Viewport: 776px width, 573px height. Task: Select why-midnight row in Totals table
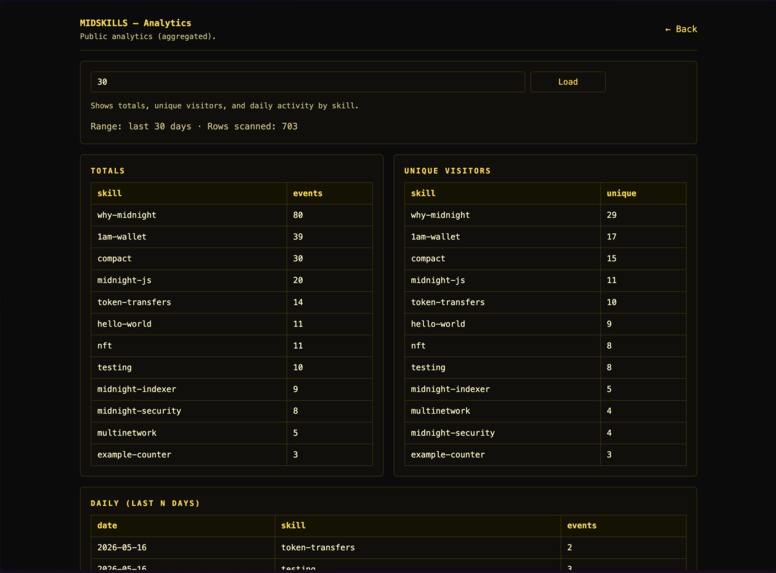[231, 215]
